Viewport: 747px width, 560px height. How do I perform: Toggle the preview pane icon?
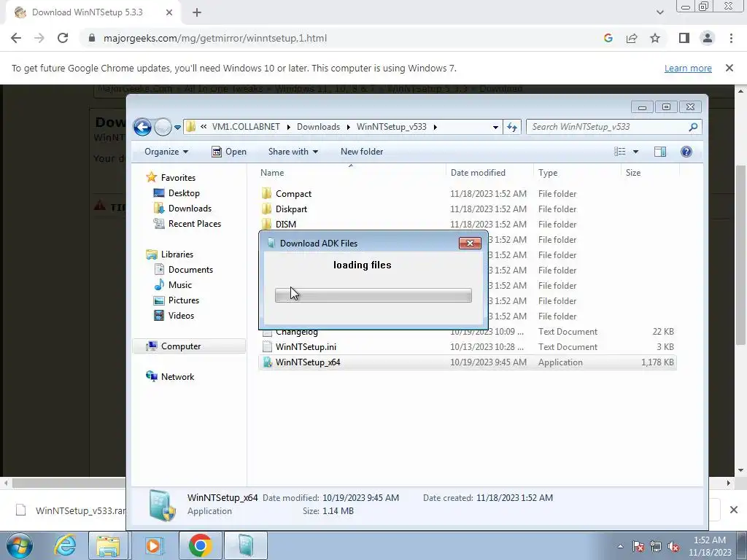(660, 152)
